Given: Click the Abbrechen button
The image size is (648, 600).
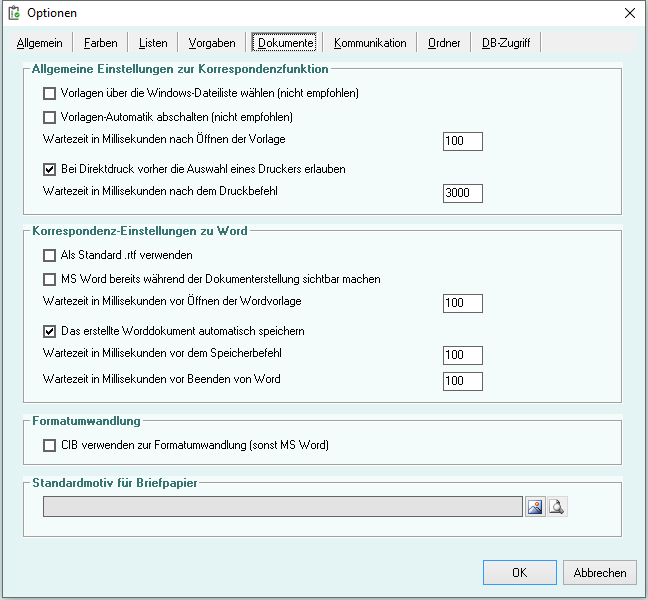Looking at the screenshot, I should (x=600, y=573).
